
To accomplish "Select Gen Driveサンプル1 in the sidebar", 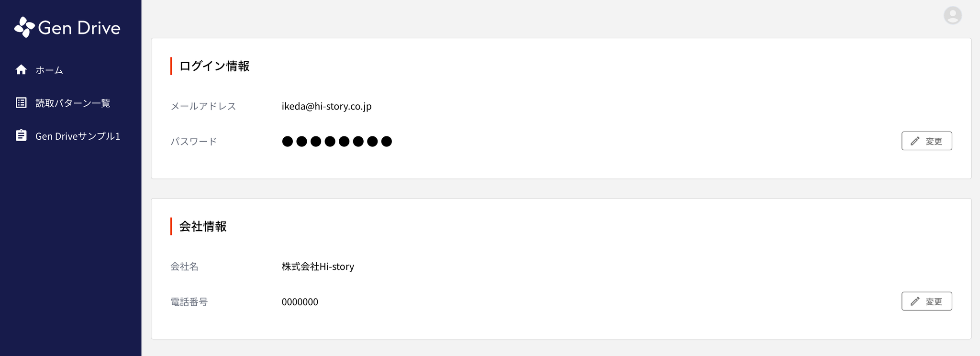I will click(78, 136).
